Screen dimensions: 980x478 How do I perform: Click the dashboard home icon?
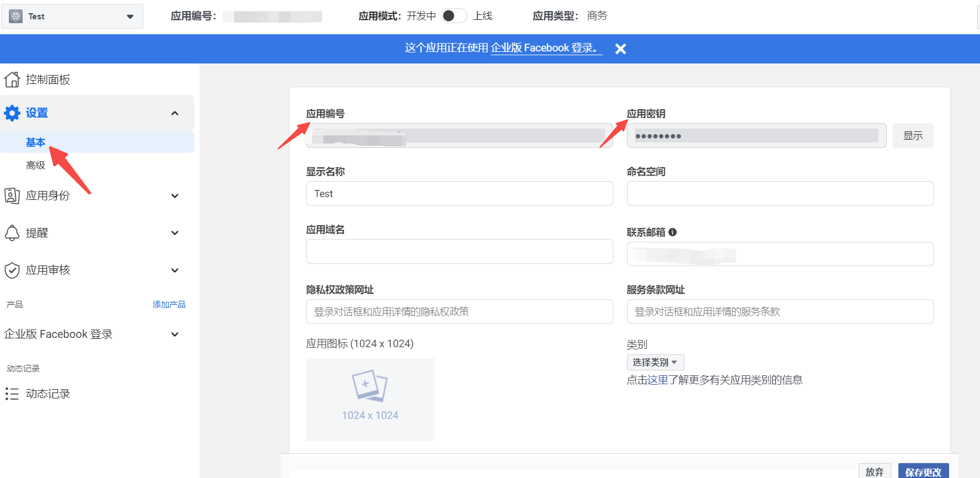12,79
